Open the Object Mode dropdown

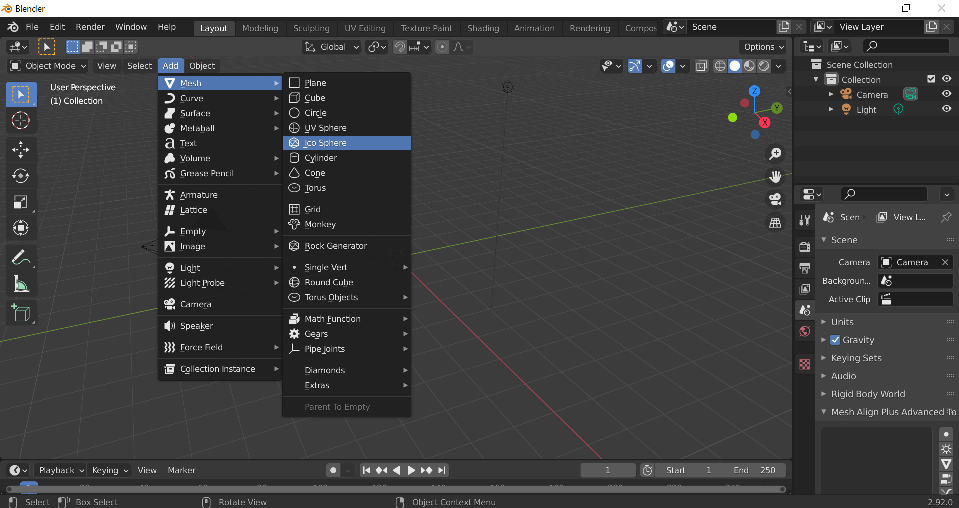(48, 66)
